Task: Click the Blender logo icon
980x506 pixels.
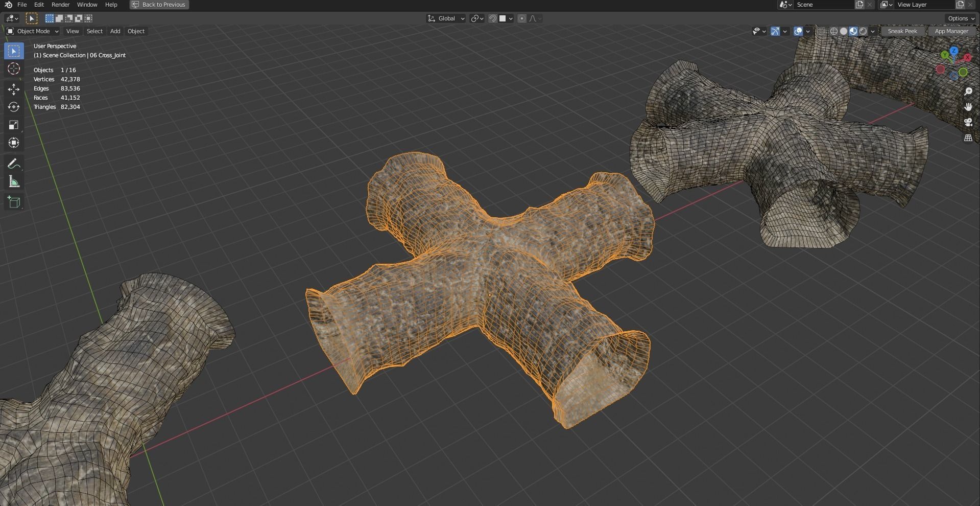Action: pyautogui.click(x=9, y=5)
